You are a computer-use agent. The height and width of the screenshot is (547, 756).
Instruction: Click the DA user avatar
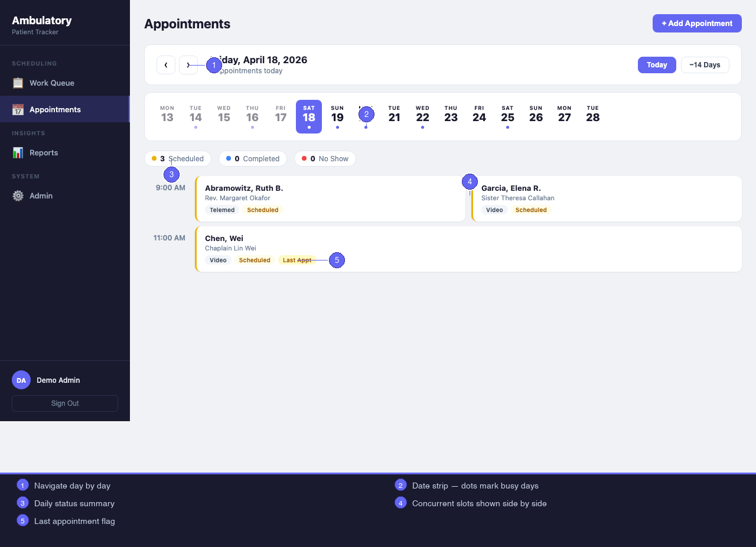[21, 380]
